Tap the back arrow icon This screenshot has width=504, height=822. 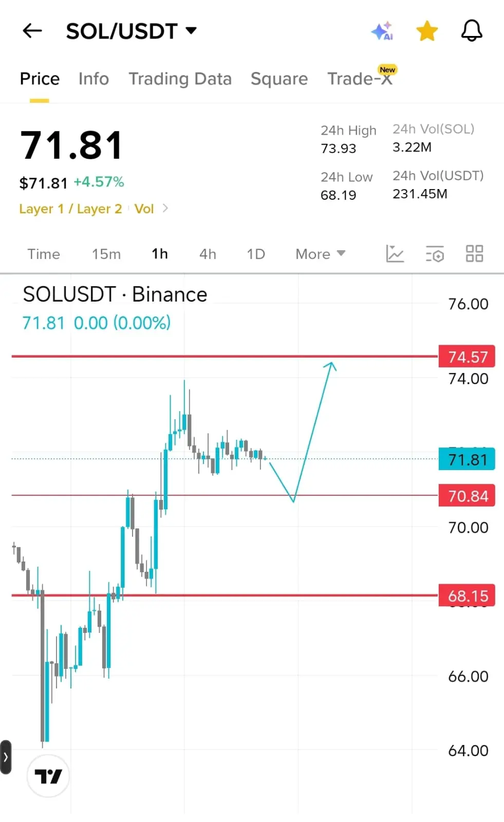[32, 31]
